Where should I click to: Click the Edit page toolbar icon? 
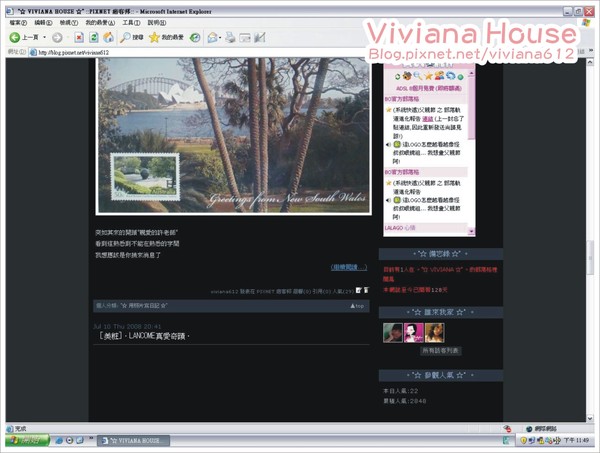[x=245, y=37]
